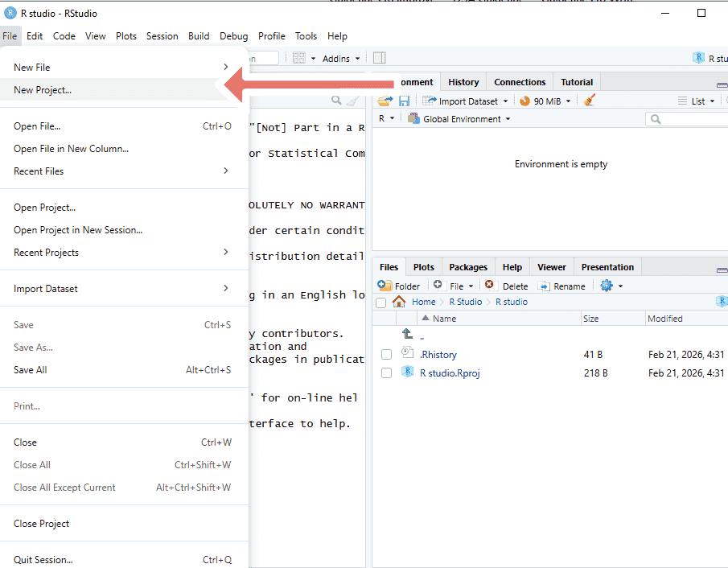Viewport: 728px width, 568px height.
Task: Go to Home in the breadcrumb
Action: click(x=423, y=302)
